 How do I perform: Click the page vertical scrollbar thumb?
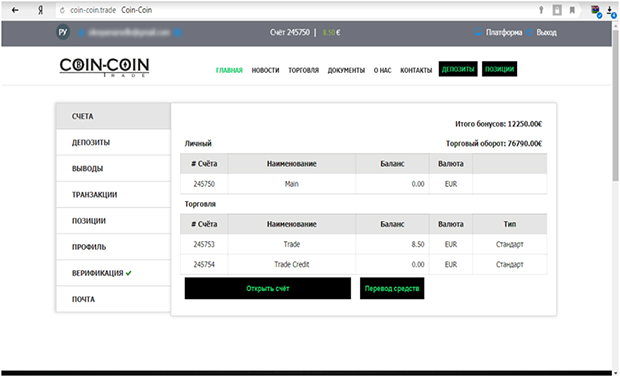click(616, 105)
